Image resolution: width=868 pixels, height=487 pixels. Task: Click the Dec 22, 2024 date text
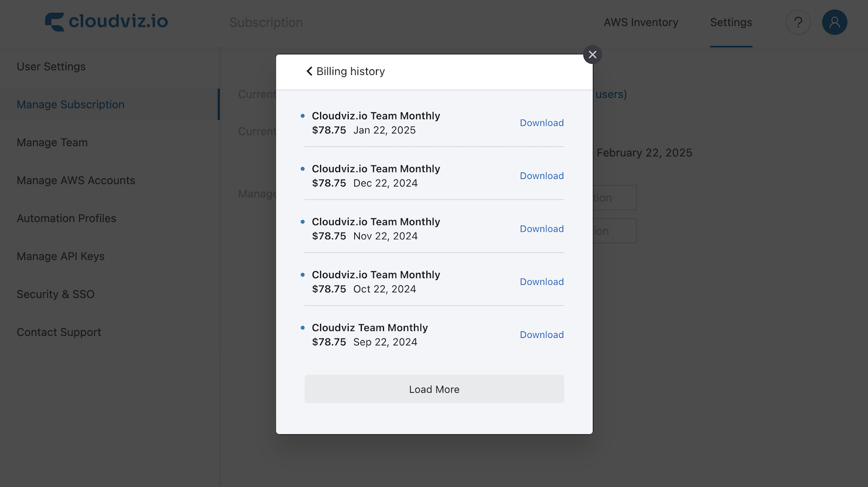point(386,183)
